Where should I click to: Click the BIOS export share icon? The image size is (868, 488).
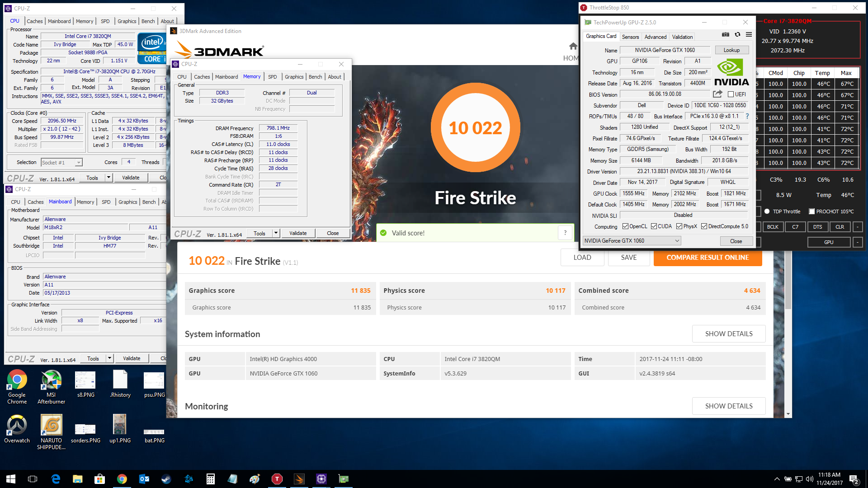(x=717, y=94)
